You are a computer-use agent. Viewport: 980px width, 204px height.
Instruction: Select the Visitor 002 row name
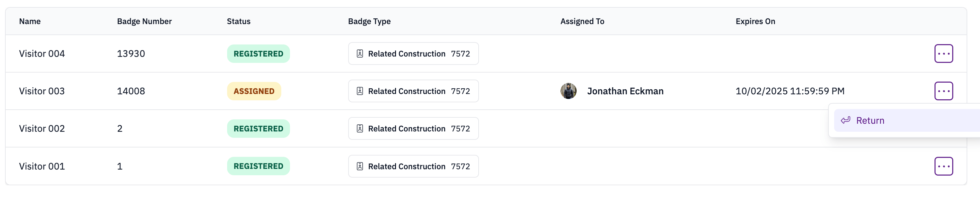pyautogui.click(x=42, y=129)
